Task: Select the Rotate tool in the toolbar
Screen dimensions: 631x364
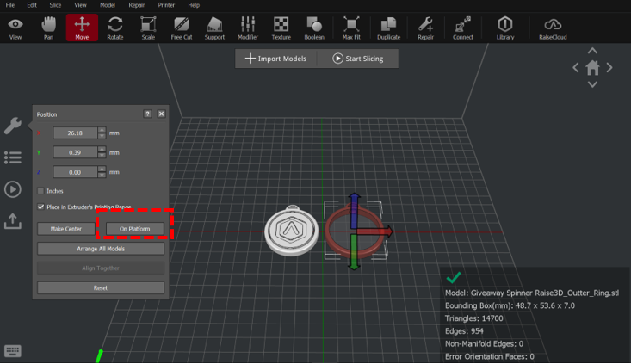Action: pyautogui.click(x=114, y=27)
